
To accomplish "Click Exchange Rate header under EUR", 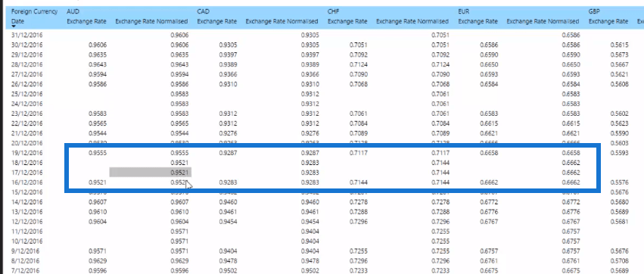I will tap(478, 21).
